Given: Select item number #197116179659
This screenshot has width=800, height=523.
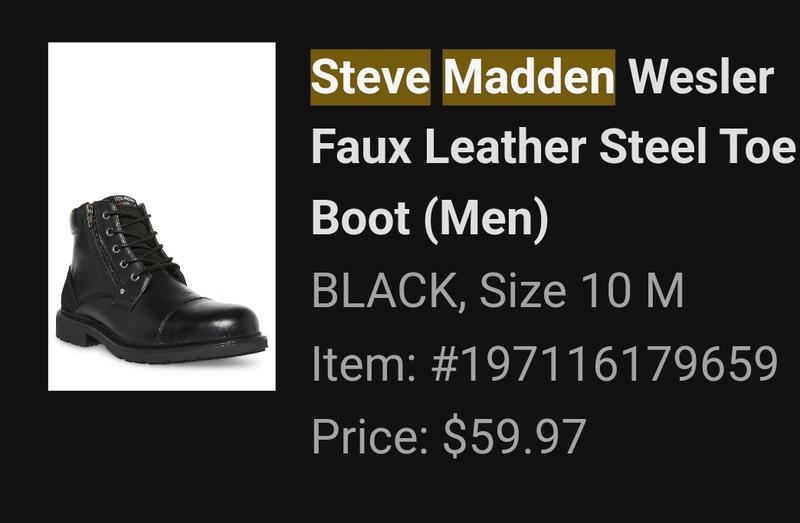Looking at the screenshot, I should (604, 363).
